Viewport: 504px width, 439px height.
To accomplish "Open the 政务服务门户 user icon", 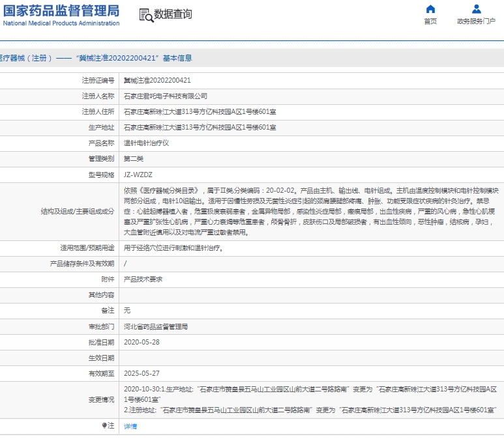I will click(x=477, y=8).
